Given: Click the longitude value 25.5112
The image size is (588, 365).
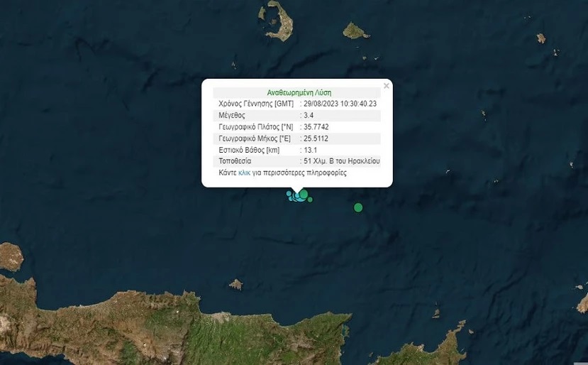Looking at the screenshot, I should pyautogui.click(x=316, y=138).
